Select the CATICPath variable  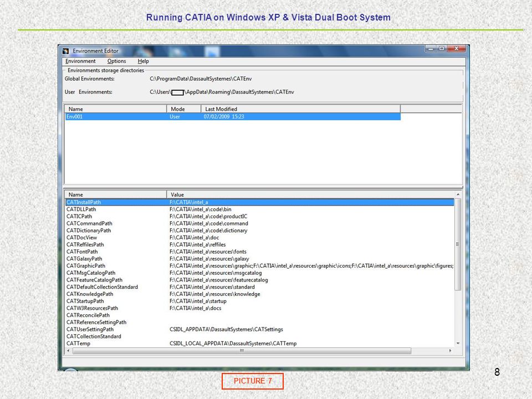79,217
